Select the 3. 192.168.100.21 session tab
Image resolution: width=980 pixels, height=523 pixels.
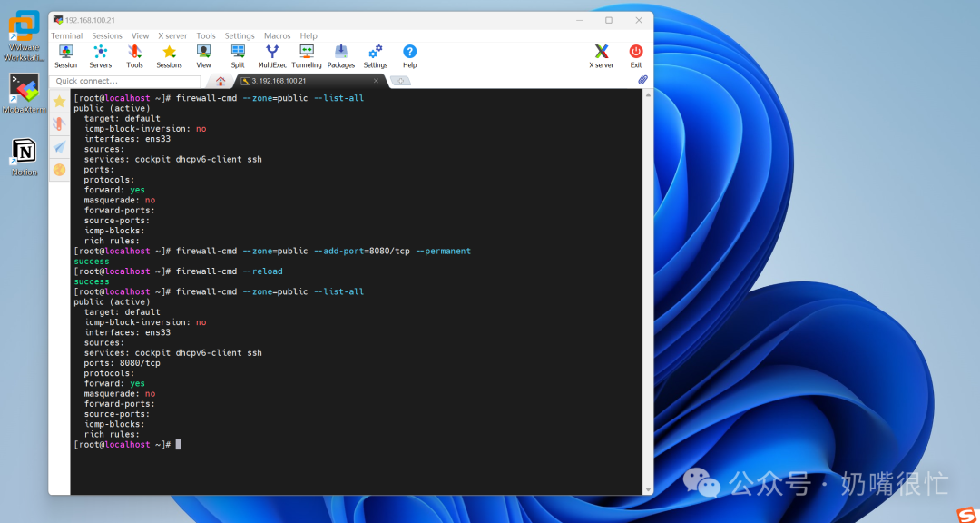coord(307,82)
